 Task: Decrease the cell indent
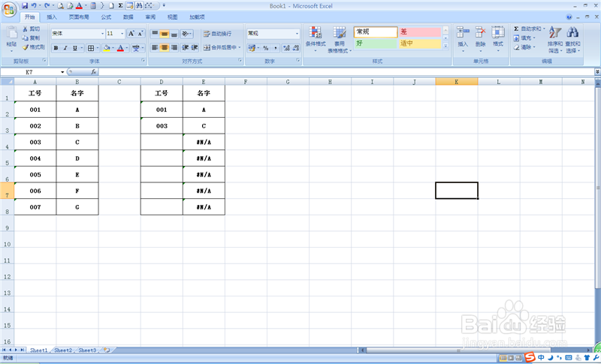click(x=186, y=47)
